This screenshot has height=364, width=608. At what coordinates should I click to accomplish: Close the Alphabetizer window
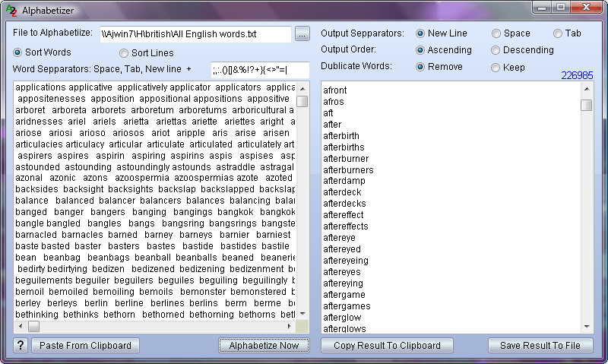[586, 8]
